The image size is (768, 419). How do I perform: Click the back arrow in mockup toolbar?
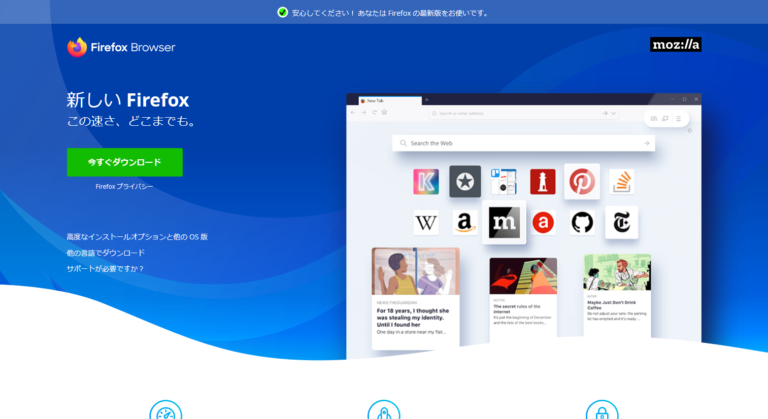coord(353,113)
